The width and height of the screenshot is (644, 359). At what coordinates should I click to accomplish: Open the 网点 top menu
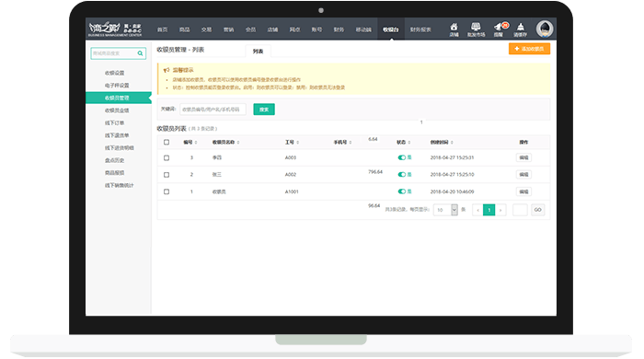(294, 29)
